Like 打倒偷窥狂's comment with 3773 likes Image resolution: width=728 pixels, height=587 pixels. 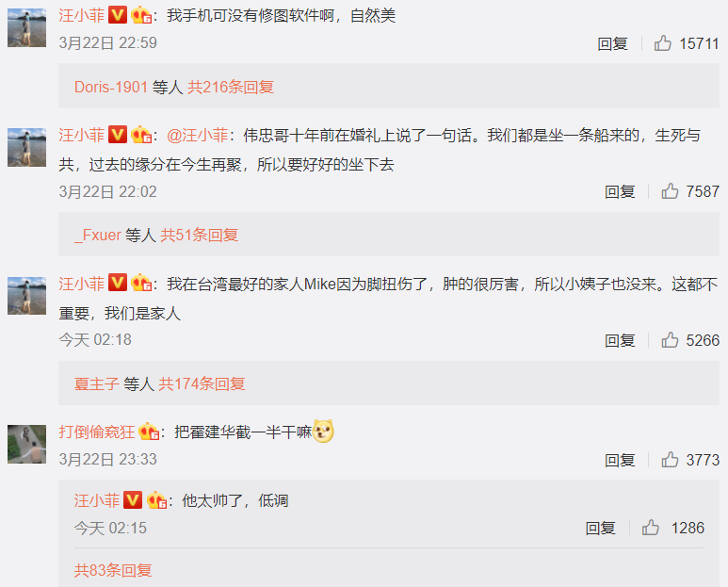[x=670, y=460]
